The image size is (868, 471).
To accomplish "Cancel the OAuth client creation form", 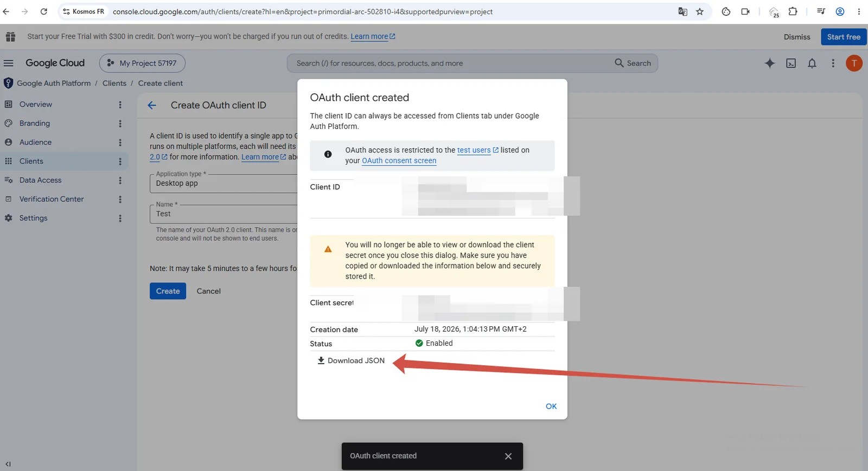I will tap(208, 291).
